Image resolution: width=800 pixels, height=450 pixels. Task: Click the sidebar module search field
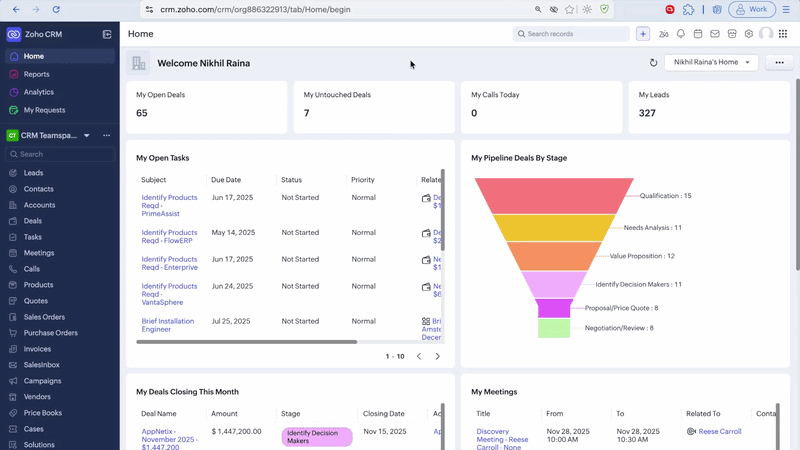click(x=60, y=154)
